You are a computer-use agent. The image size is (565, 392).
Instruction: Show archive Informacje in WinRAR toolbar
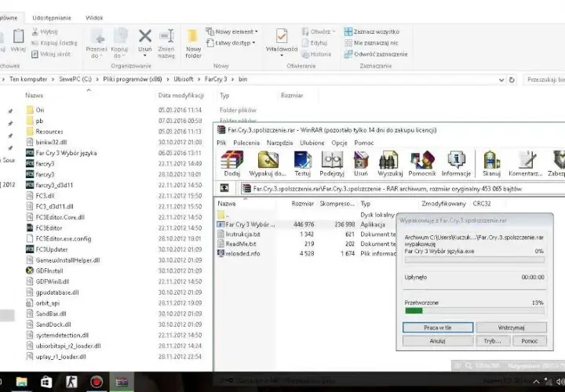(456, 164)
